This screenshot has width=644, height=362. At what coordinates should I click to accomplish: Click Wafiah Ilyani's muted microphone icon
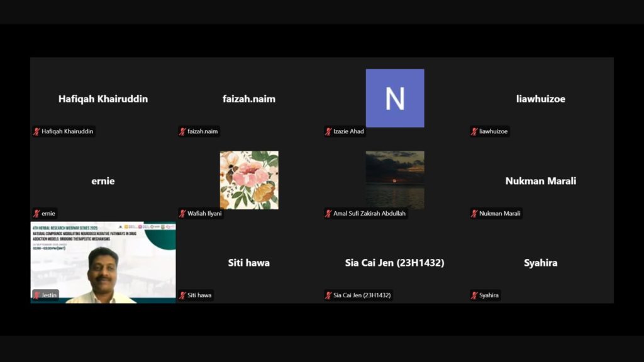coord(183,213)
